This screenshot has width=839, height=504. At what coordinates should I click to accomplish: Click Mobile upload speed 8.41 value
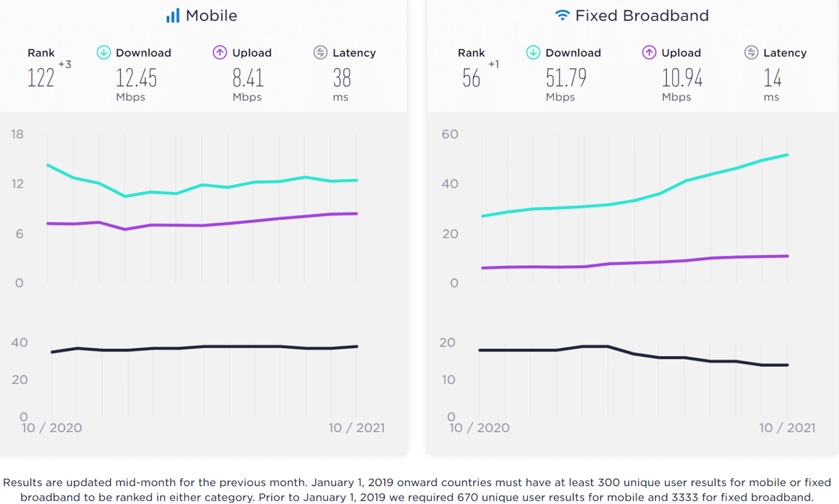248,78
